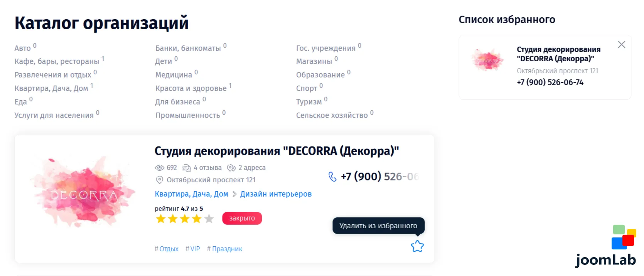Viewport: 644px width, 276px height.
Task: Click the #Праздник tag
Action: [225, 249]
